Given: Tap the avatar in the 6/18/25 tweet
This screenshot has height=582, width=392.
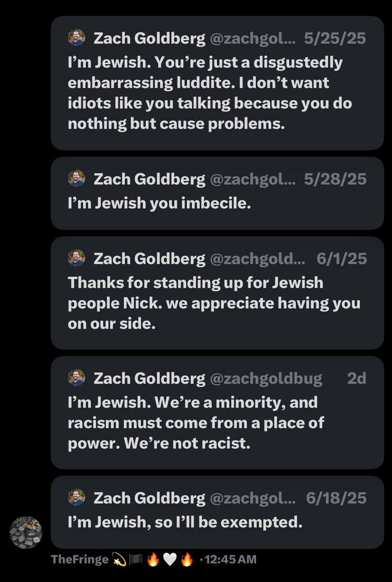Looking at the screenshot, I should click(77, 497).
